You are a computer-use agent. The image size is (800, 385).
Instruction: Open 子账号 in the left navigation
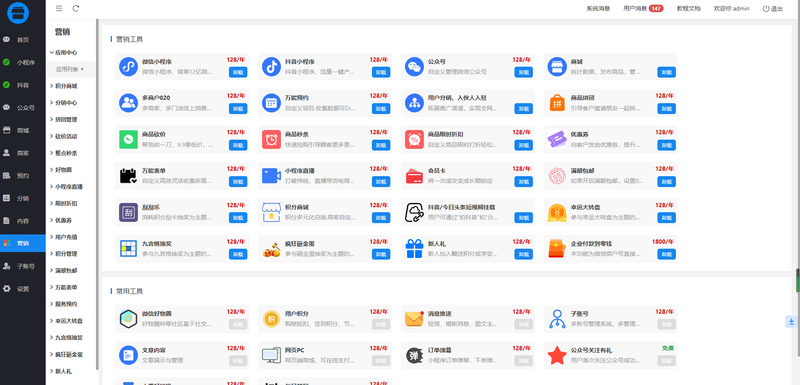[x=22, y=266]
